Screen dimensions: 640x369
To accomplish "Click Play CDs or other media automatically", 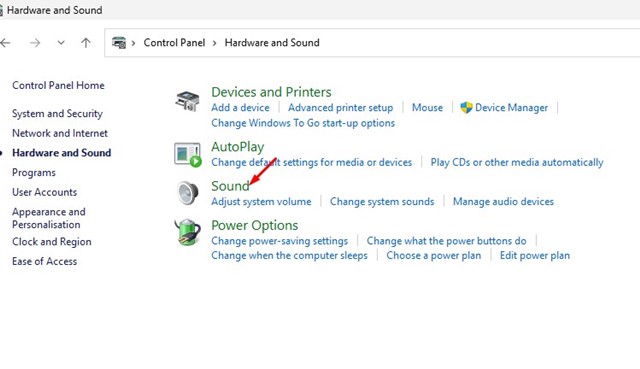I will click(x=517, y=162).
